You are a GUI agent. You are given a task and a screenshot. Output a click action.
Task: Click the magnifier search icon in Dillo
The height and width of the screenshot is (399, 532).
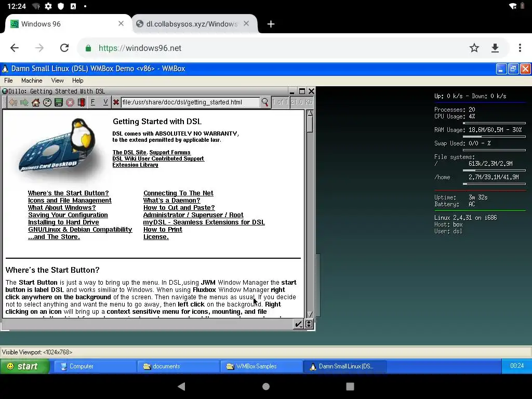264,102
